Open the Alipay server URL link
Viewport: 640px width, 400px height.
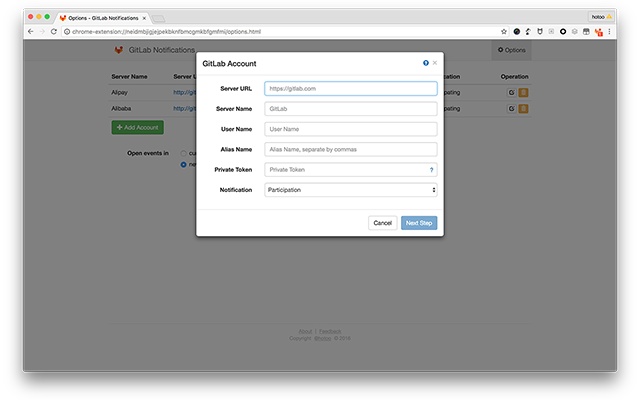184,92
